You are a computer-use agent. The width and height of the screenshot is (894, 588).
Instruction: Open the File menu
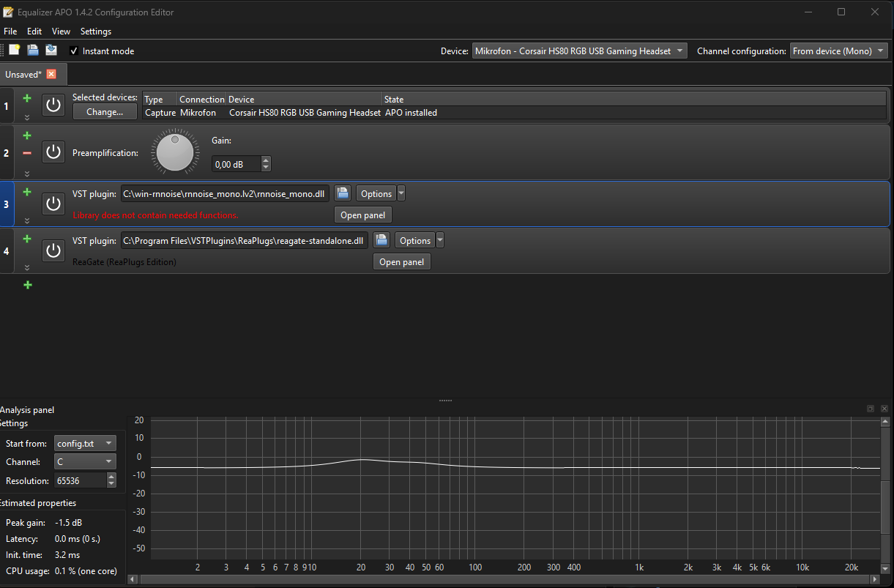(x=10, y=31)
